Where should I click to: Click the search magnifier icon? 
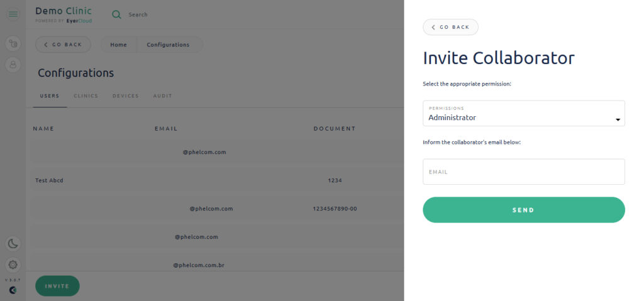pyautogui.click(x=116, y=15)
